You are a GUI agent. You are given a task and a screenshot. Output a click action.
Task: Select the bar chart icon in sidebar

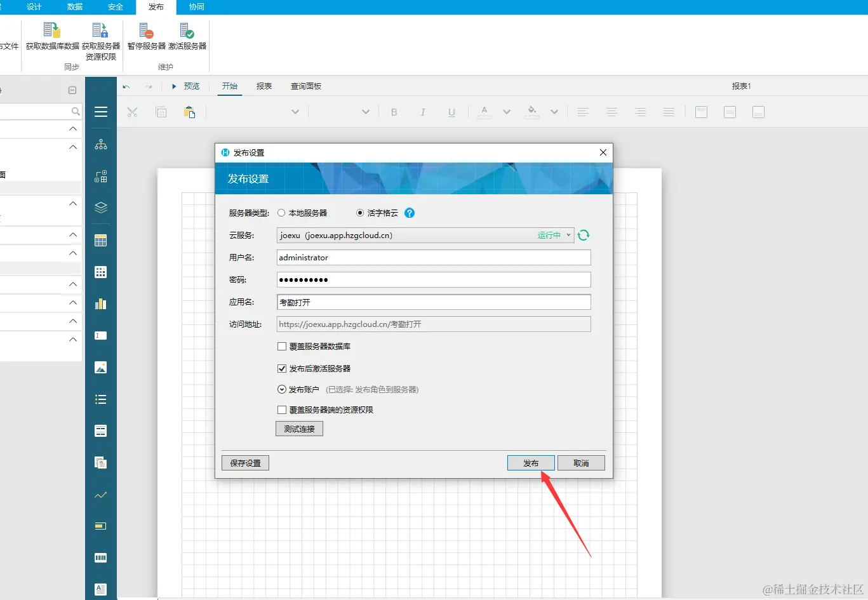pyautogui.click(x=101, y=303)
